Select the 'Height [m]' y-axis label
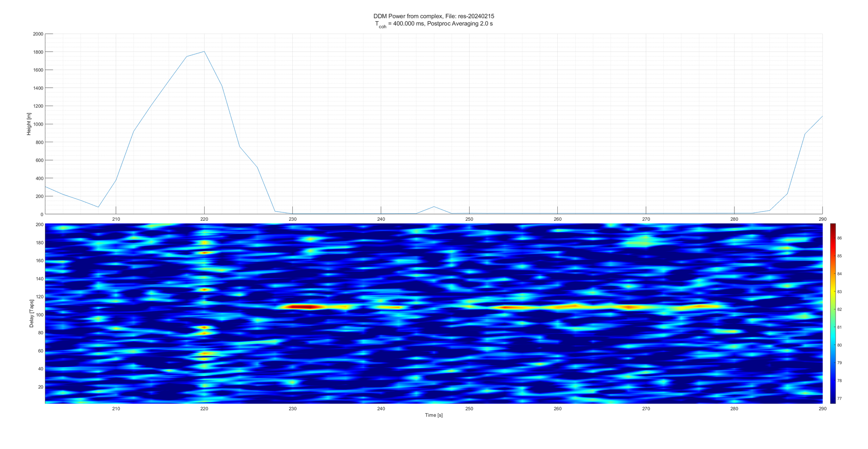 pyautogui.click(x=29, y=124)
